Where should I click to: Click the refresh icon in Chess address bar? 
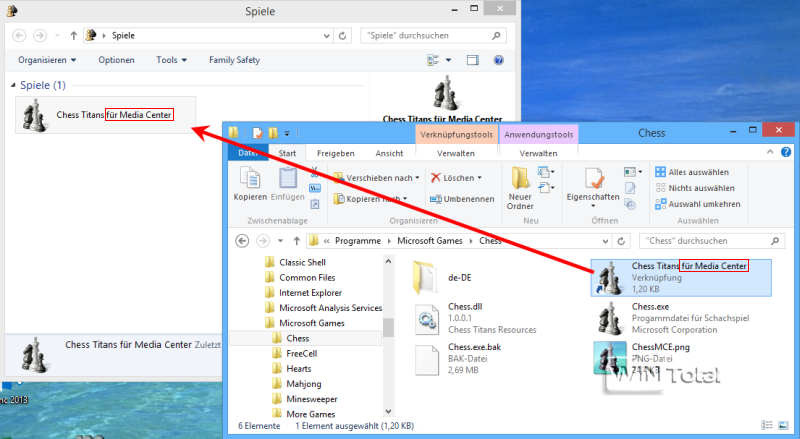click(x=621, y=241)
